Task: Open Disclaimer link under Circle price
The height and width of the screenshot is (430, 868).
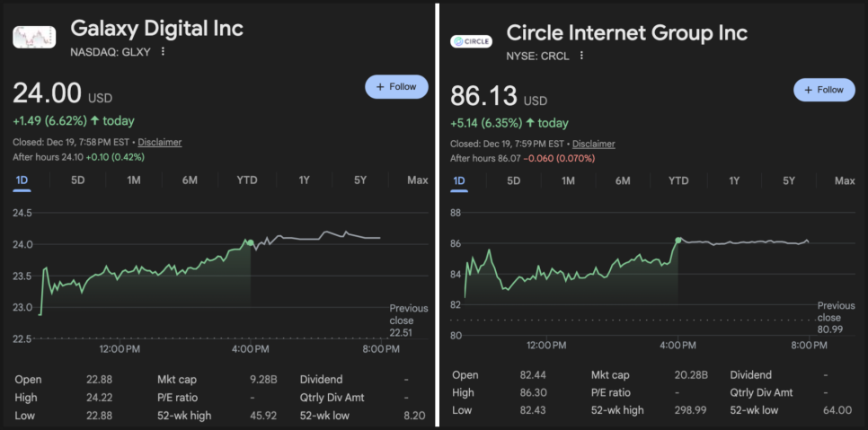Action: tap(593, 144)
